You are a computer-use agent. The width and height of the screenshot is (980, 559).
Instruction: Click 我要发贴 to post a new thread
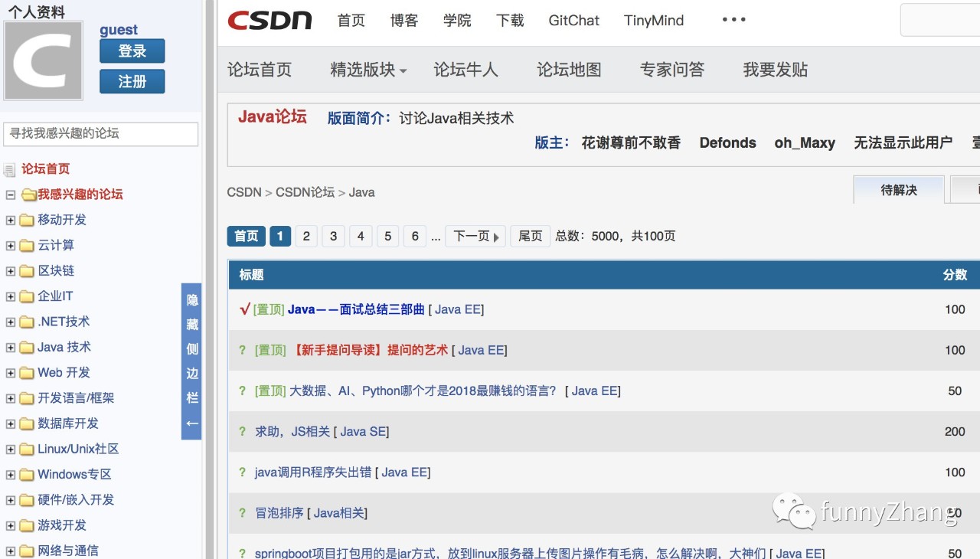776,70
